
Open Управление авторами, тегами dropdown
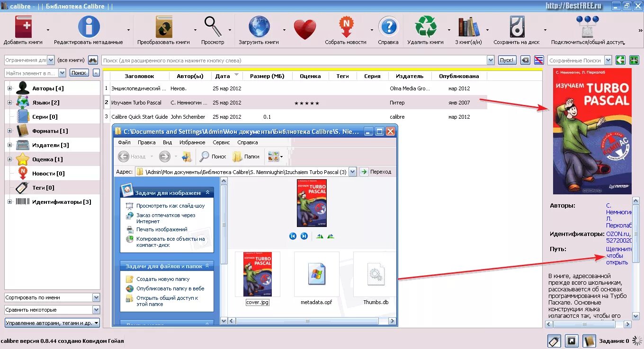[52, 323]
